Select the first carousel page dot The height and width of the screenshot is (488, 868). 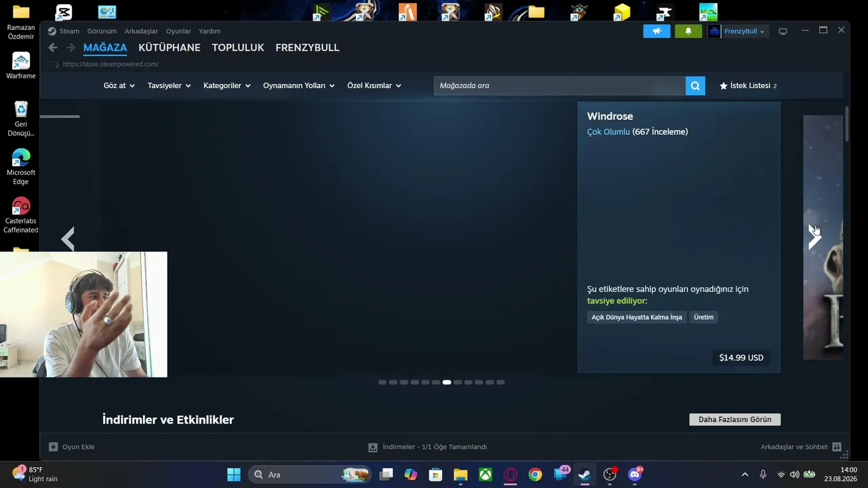382,382
